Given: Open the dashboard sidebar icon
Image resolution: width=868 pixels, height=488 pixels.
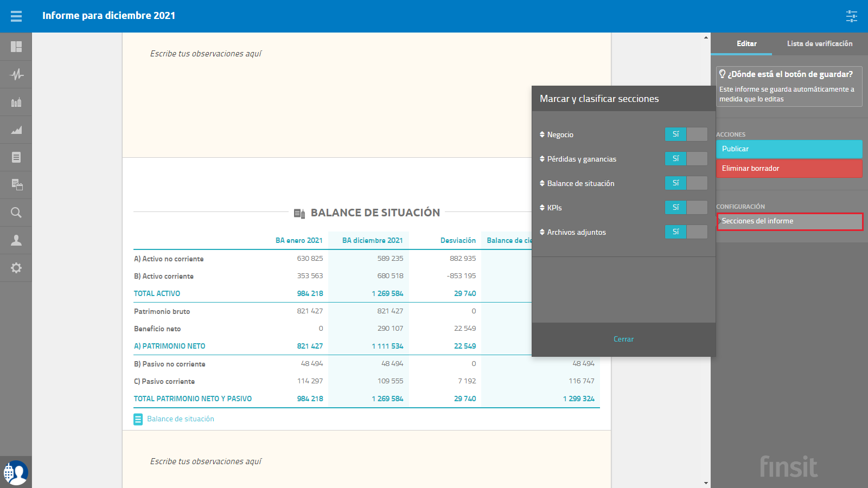Looking at the screenshot, I should pyautogui.click(x=16, y=47).
